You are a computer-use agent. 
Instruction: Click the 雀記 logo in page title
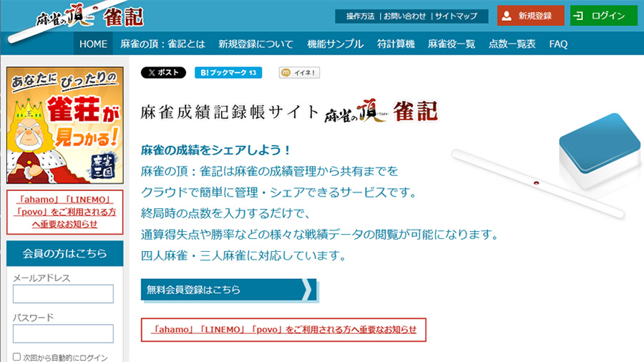click(x=381, y=111)
